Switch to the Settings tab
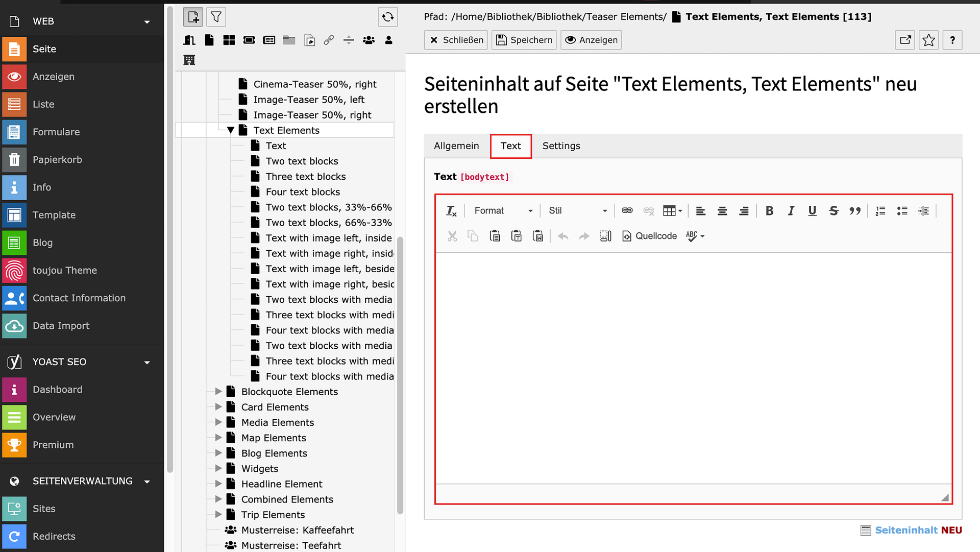 click(x=561, y=146)
